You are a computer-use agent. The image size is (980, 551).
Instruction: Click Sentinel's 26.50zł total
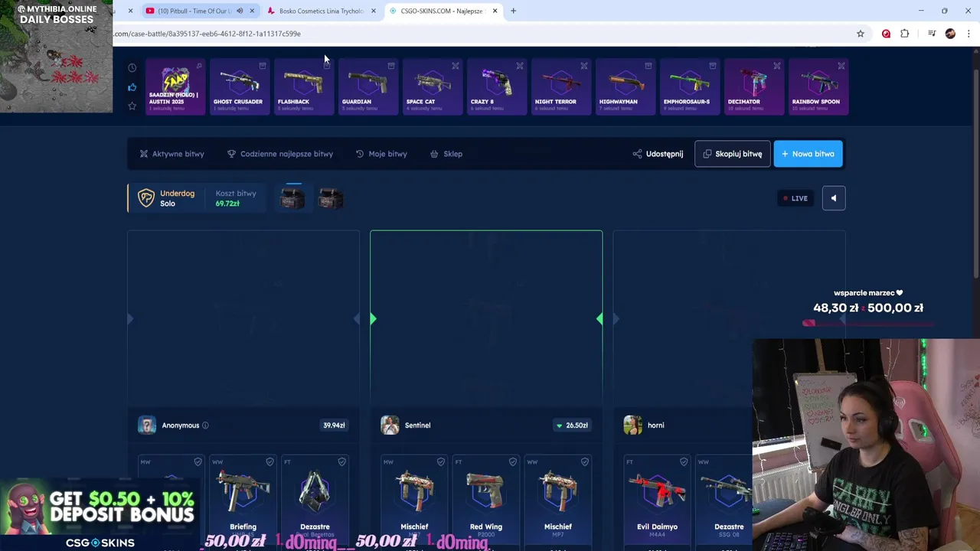click(x=572, y=425)
